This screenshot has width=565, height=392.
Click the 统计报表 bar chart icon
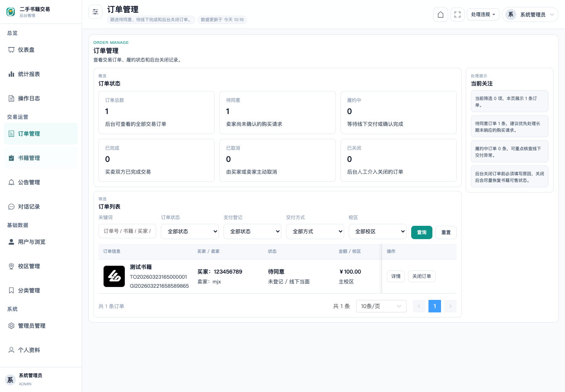point(11,74)
